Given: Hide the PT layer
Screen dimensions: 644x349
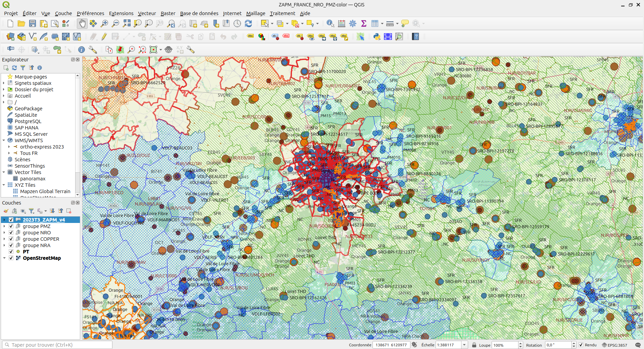Looking at the screenshot, I should [x=11, y=252].
